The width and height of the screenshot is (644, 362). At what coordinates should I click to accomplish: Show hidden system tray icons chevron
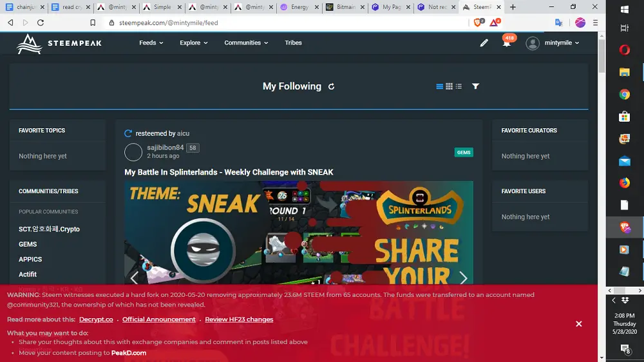(x=614, y=300)
